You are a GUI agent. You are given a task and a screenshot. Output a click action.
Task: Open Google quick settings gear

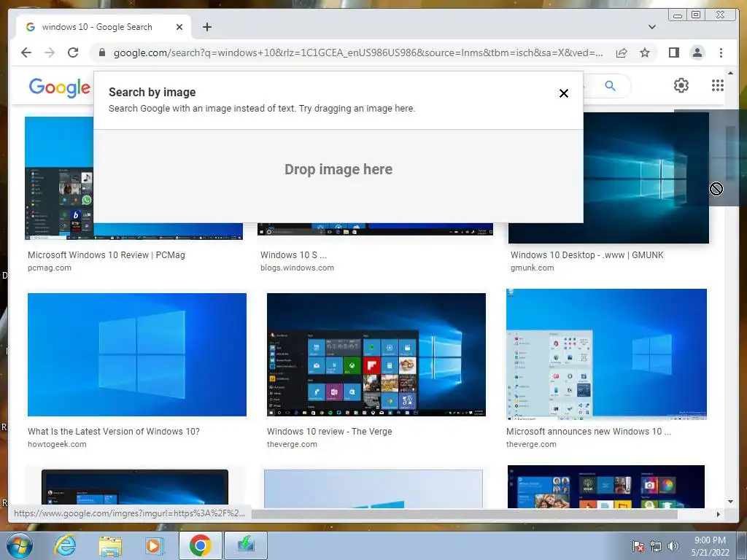(x=681, y=85)
